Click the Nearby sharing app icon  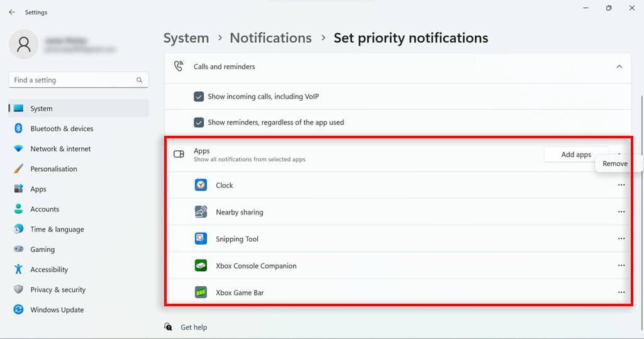point(201,212)
